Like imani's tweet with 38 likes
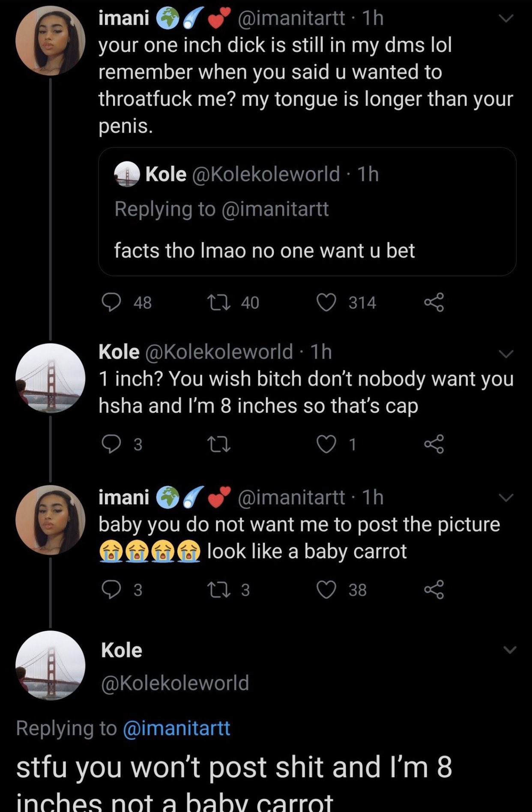This screenshot has width=532, height=812. (x=326, y=590)
